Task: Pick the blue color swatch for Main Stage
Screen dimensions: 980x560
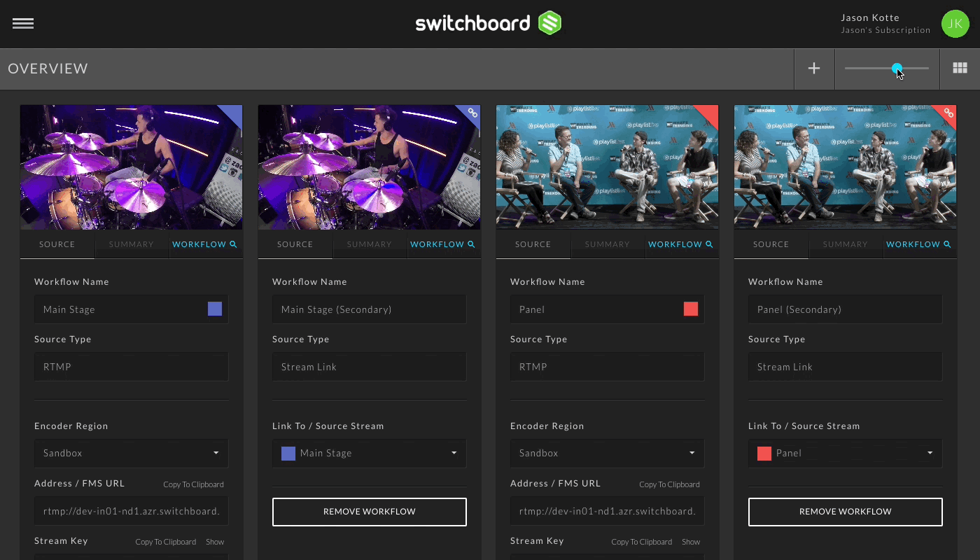Action: coord(215,309)
